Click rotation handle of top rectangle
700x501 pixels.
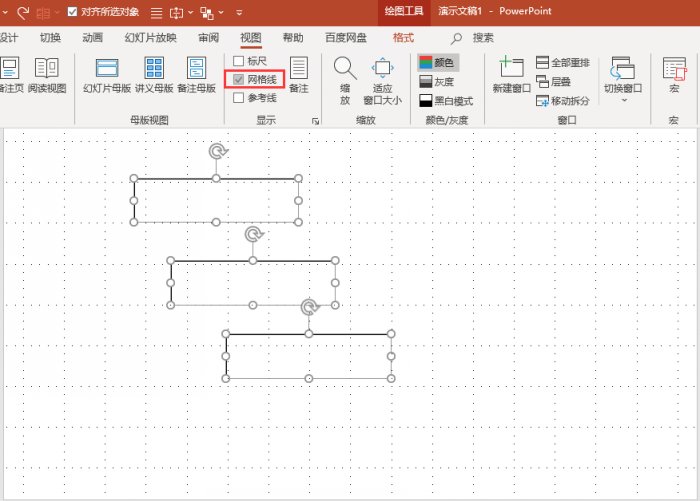point(218,151)
